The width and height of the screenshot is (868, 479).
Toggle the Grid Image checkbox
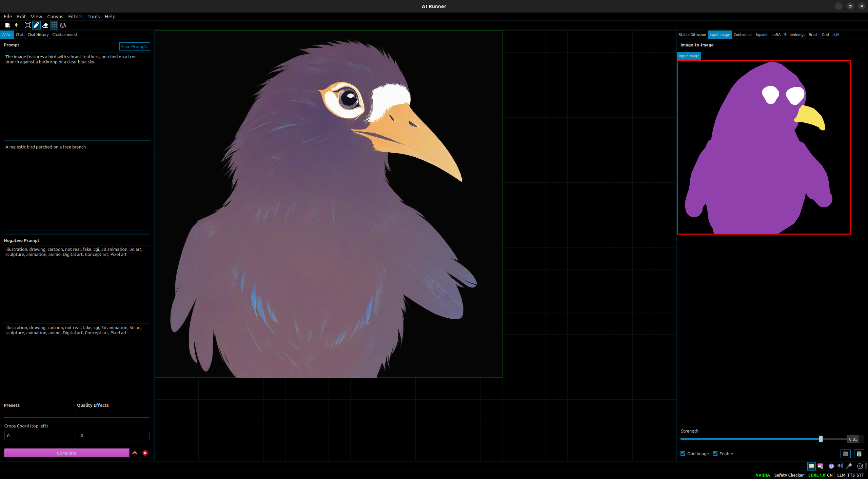click(x=683, y=454)
